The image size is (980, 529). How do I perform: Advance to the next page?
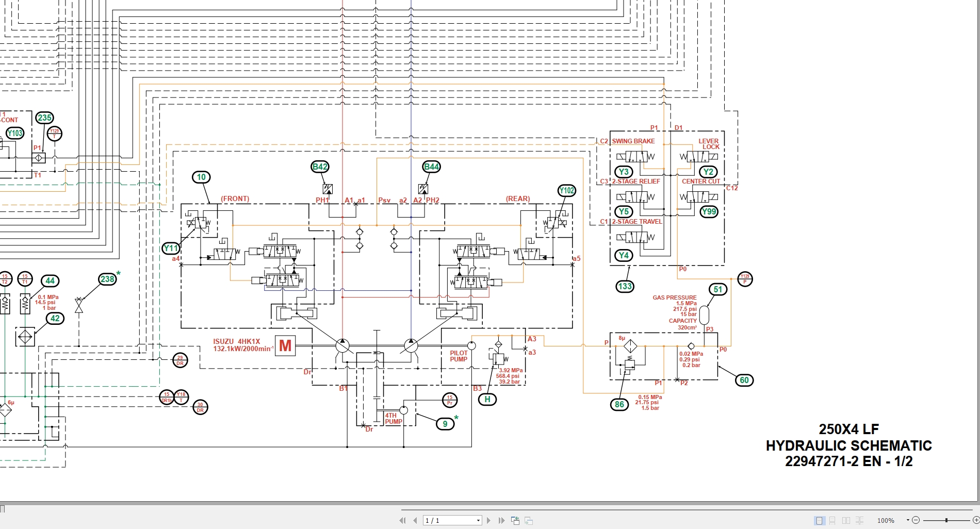(x=488, y=520)
